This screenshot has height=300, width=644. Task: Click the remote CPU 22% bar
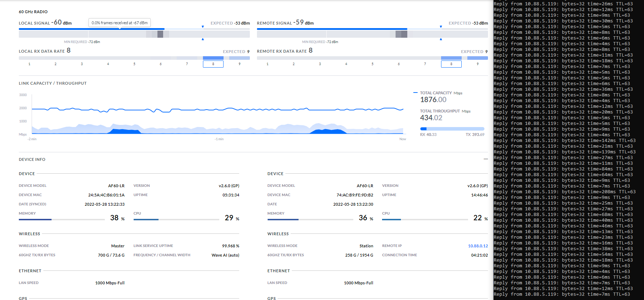pyautogui.click(x=425, y=220)
